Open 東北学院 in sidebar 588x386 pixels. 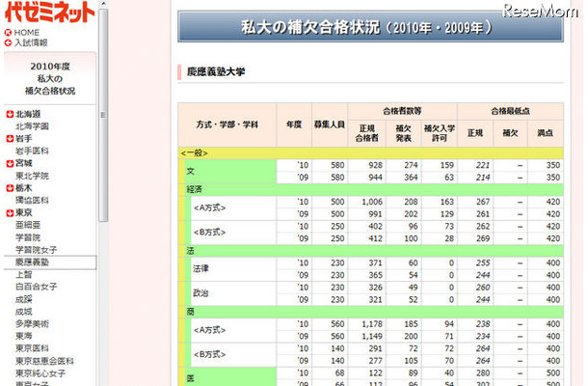tap(32, 176)
